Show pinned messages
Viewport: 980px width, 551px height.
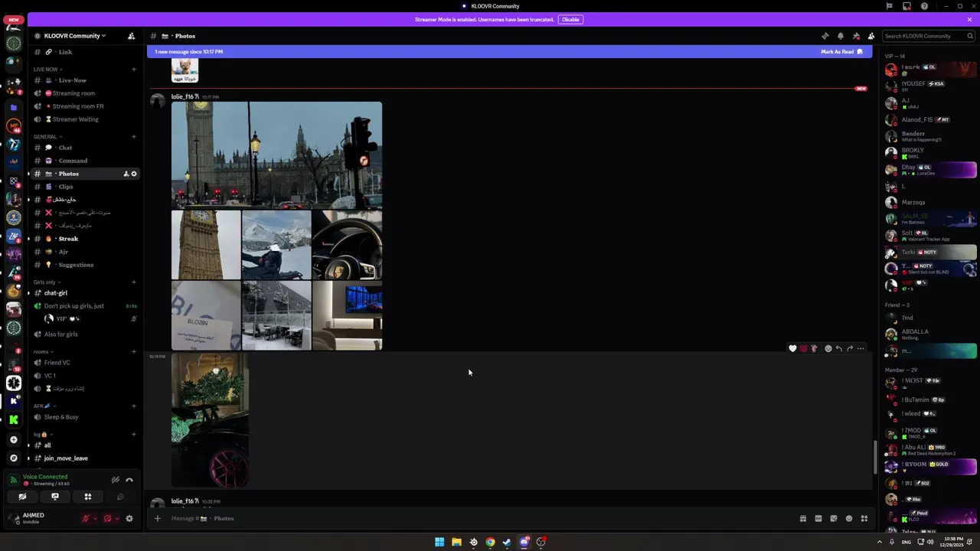(856, 36)
